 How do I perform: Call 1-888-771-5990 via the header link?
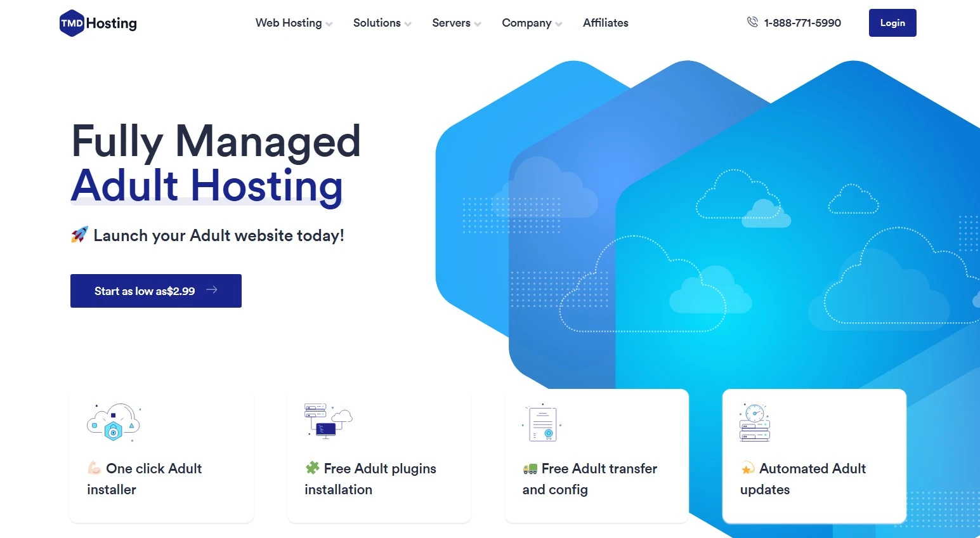tap(802, 22)
